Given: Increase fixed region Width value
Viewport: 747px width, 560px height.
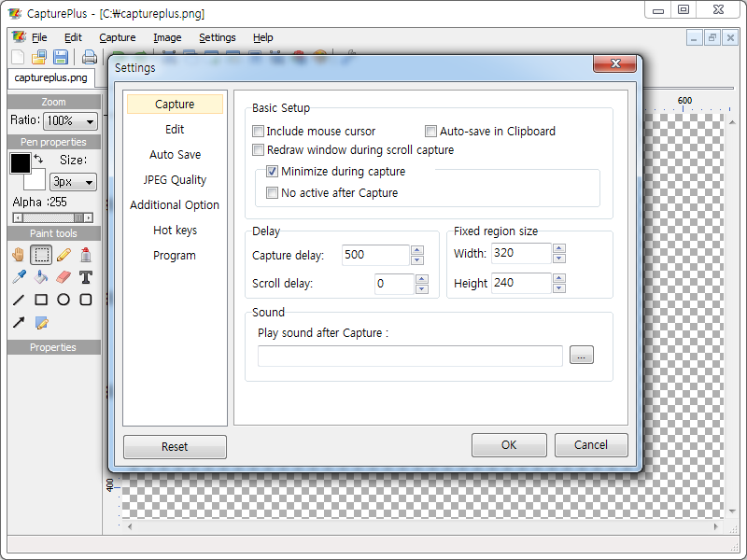Looking at the screenshot, I should tap(559, 248).
